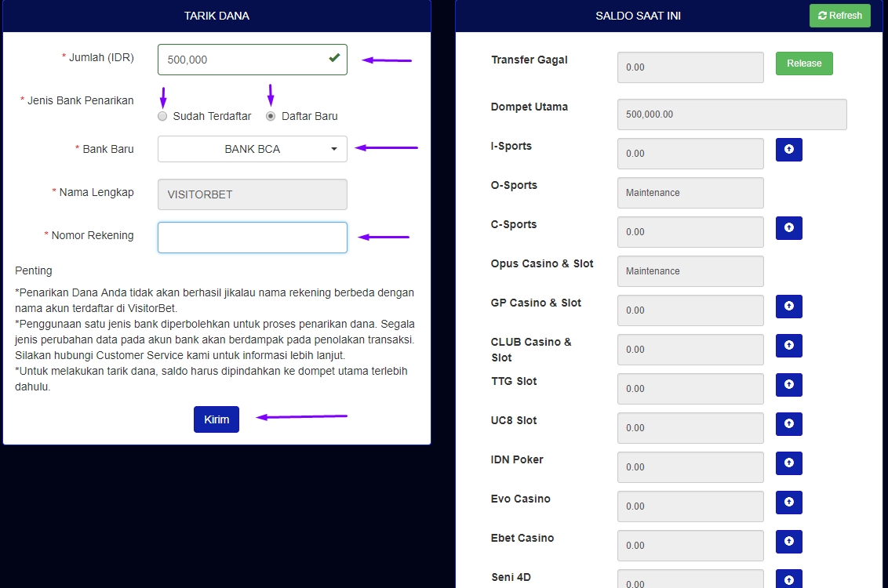Screen dimensions: 888x588
Task: Click the C-Sports transfer icon button
Action: tap(789, 228)
